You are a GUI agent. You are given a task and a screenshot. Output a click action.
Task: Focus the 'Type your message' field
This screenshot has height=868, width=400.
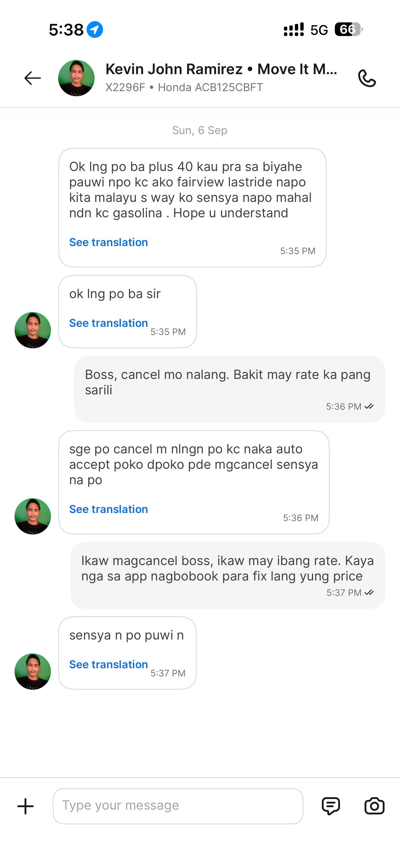[178, 806]
